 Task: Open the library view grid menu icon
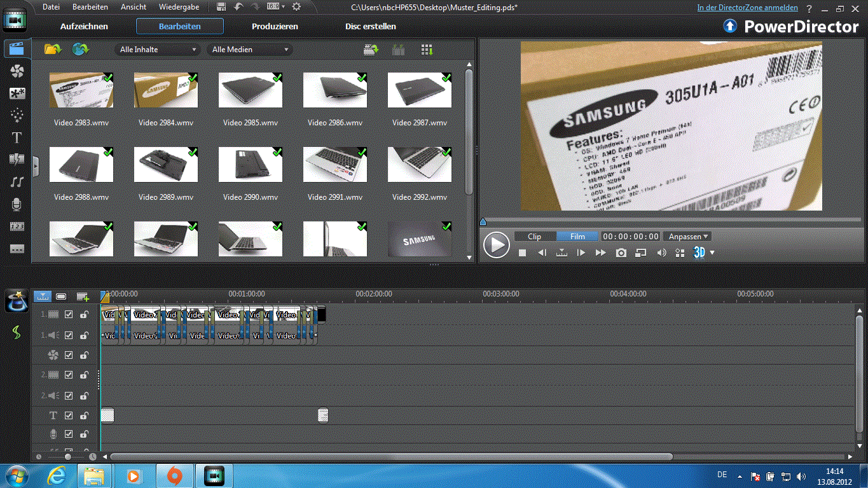tap(427, 50)
